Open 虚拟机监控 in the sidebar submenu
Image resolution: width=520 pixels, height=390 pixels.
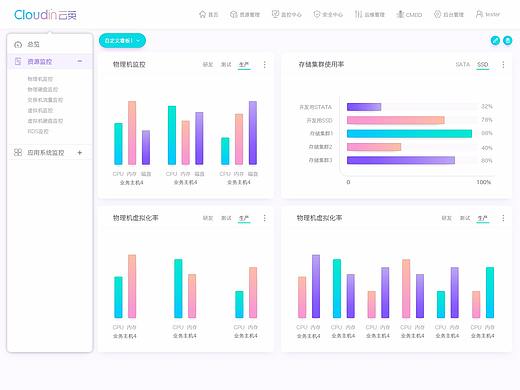[40, 110]
